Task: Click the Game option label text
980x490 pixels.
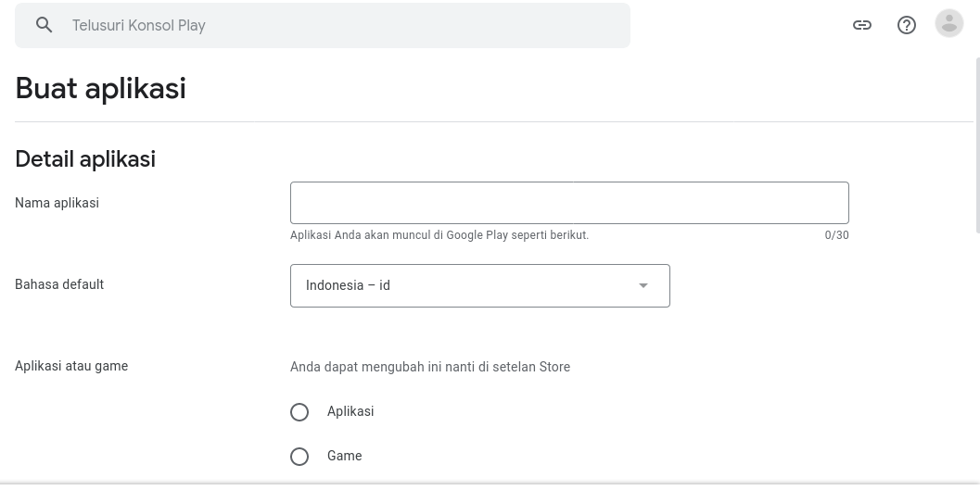Action: tap(344, 456)
